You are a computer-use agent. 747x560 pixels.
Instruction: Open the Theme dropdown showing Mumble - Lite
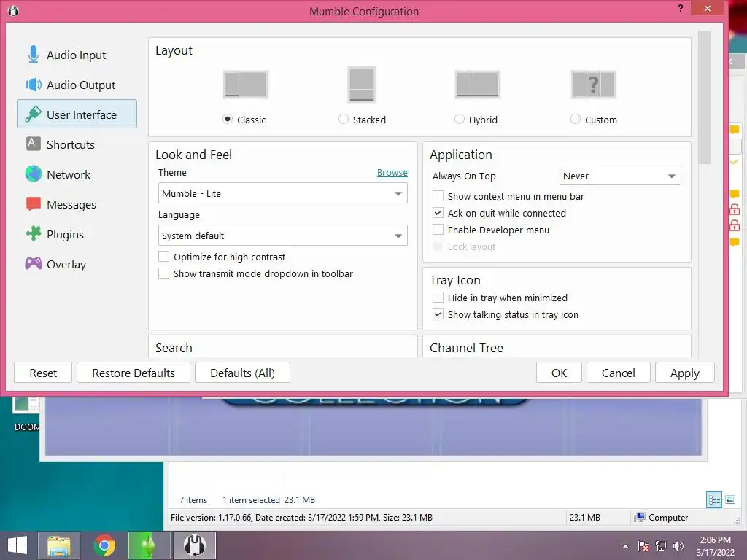[x=283, y=193]
